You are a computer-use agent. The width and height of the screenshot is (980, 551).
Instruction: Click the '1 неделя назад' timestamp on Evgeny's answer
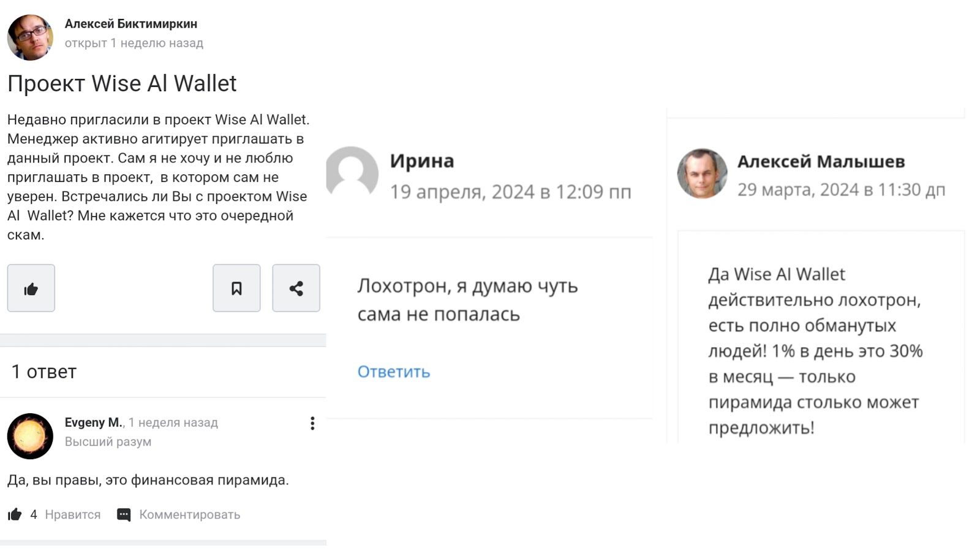click(173, 422)
